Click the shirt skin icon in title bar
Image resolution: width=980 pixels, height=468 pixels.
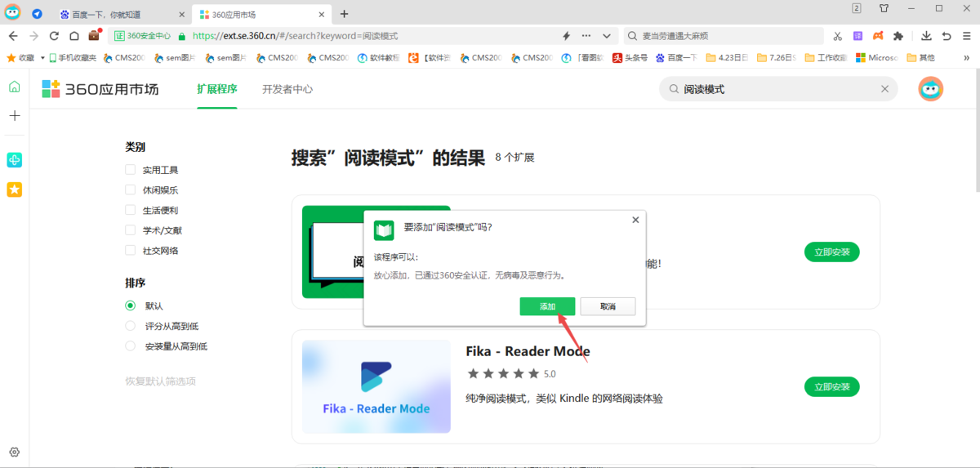click(884, 8)
